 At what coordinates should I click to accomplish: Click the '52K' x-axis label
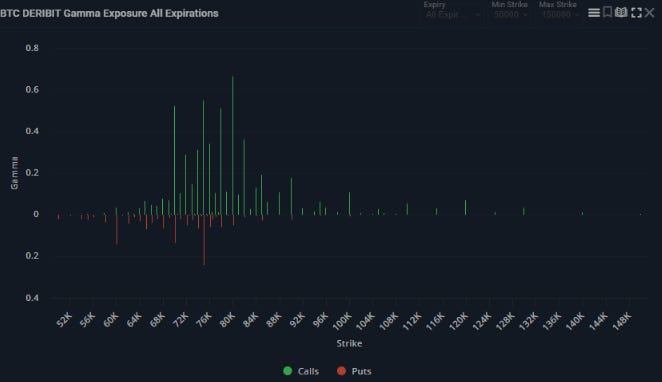(64, 320)
